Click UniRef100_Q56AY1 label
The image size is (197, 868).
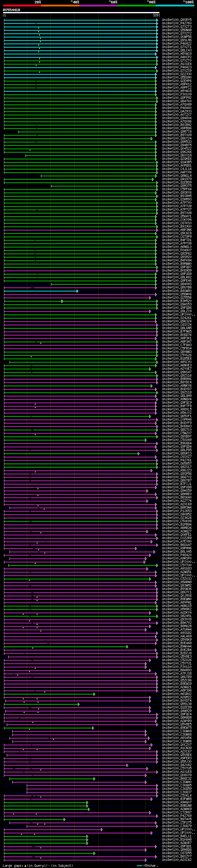(x=177, y=216)
